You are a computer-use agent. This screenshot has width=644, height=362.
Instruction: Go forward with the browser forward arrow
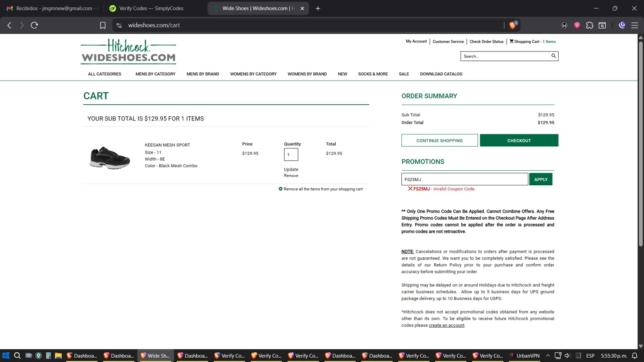(x=21, y=25)
